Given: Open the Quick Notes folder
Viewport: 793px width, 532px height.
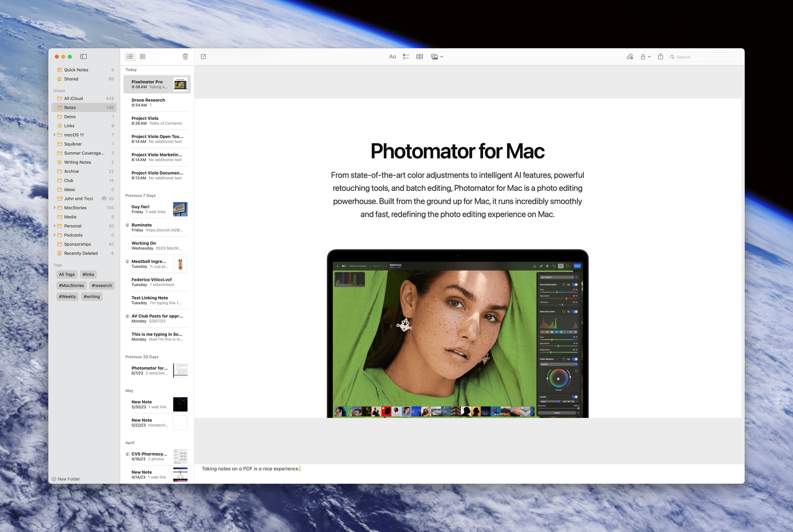Looking at the screenshot, I should 84,70.
